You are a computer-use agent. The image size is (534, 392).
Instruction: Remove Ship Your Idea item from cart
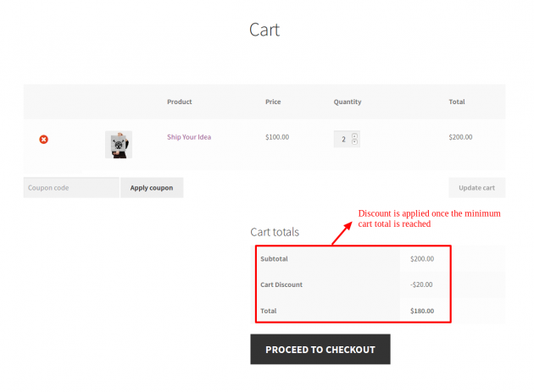click(x=43, y=139)
